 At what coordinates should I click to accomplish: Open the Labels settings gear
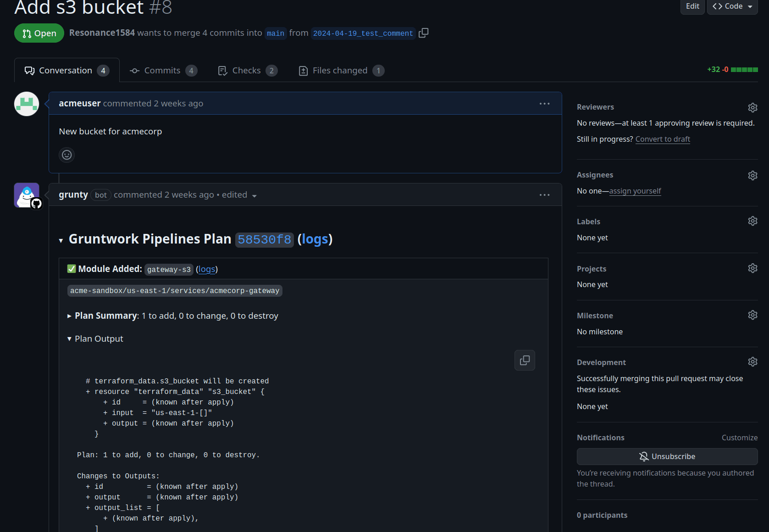click(752, 221)
